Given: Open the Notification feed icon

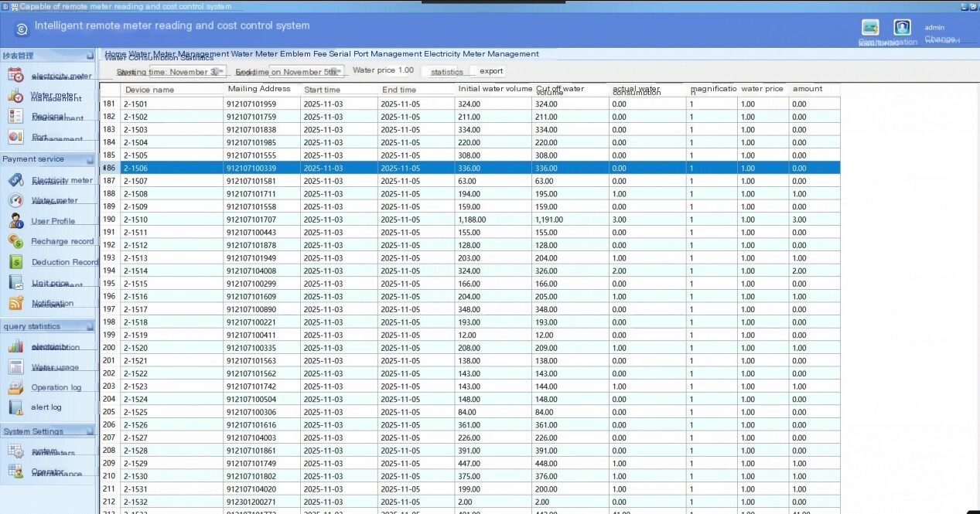Looking at the screenshot, I should click(x=15, y=303).
